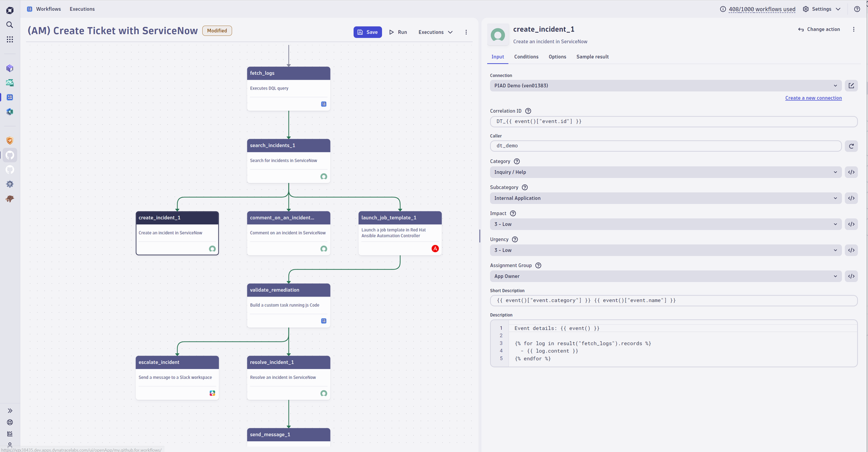Open Subcategory dropdown showing Internal Application

pyautogui.click(x=666, y=198)
